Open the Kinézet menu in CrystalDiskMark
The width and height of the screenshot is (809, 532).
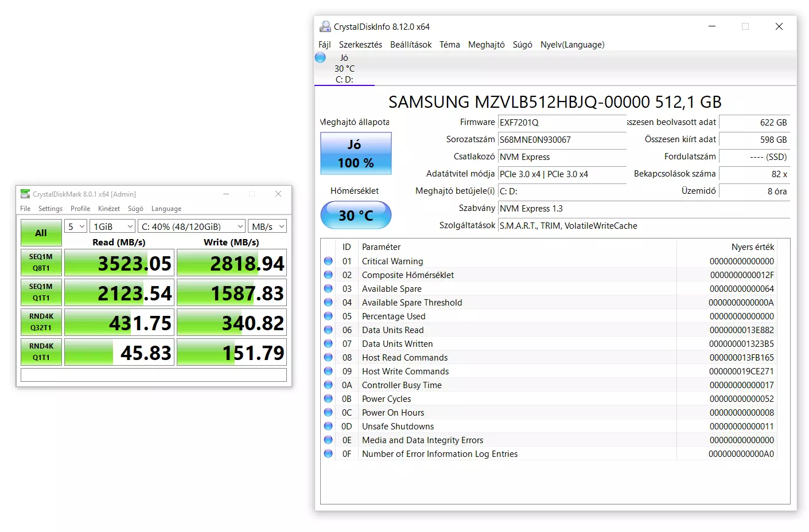coord(109,209)
